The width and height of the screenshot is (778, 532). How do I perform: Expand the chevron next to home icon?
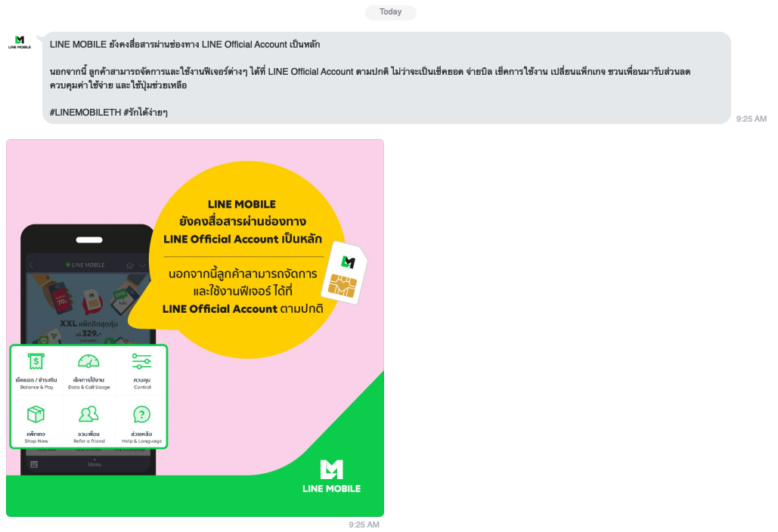click(143, 265)
